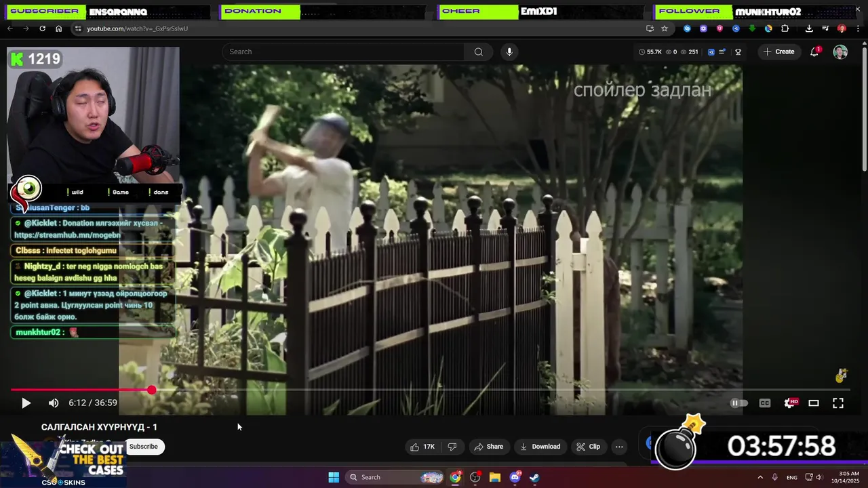Click the video title САЛГАЛСАН ХҮҮРНҮҮД - 1

click(x=99, y=427)
